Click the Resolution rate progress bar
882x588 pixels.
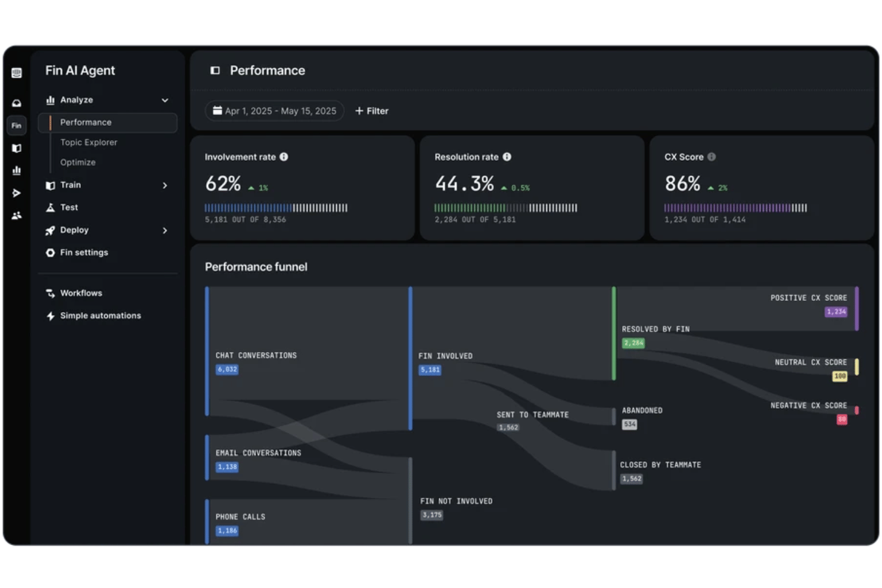[506, 208]
